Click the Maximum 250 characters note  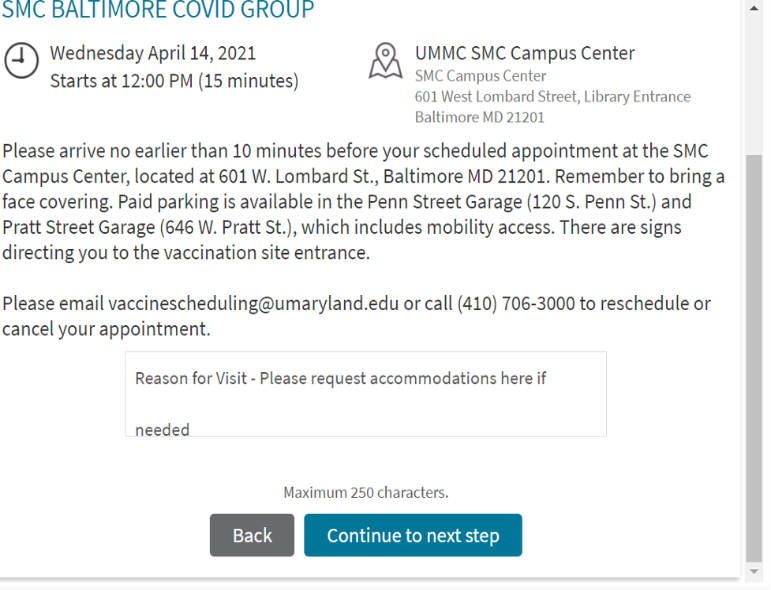coord(365,492)
